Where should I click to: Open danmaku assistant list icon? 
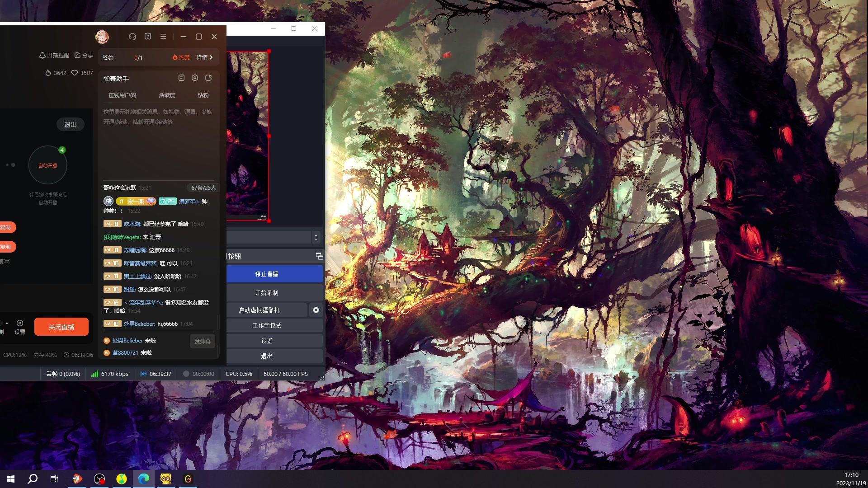(181, 78)
